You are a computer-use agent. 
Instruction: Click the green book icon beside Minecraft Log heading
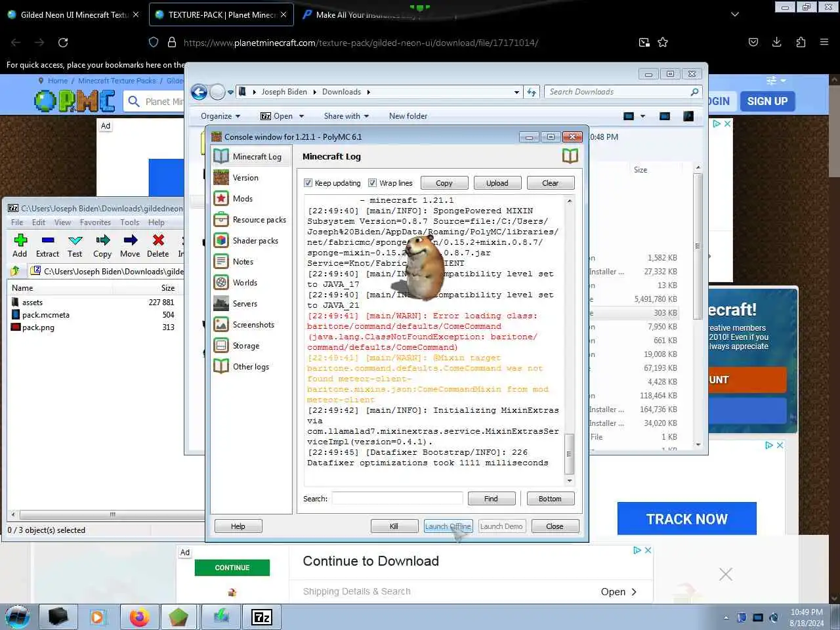click(570, 156)
